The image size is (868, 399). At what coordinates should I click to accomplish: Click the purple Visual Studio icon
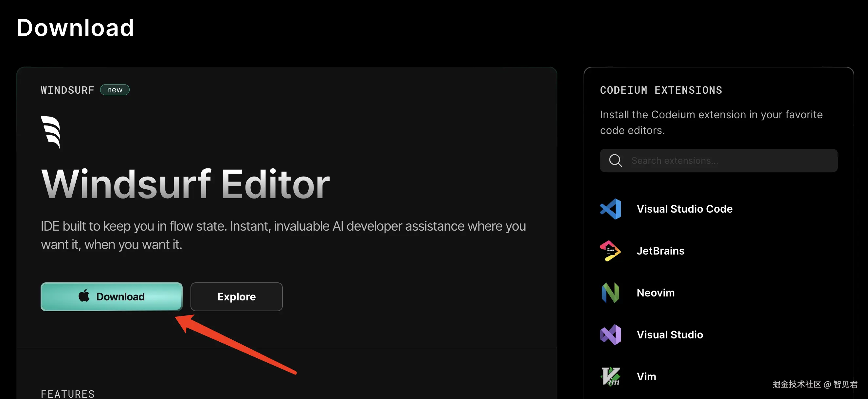[x=610, y=334]
